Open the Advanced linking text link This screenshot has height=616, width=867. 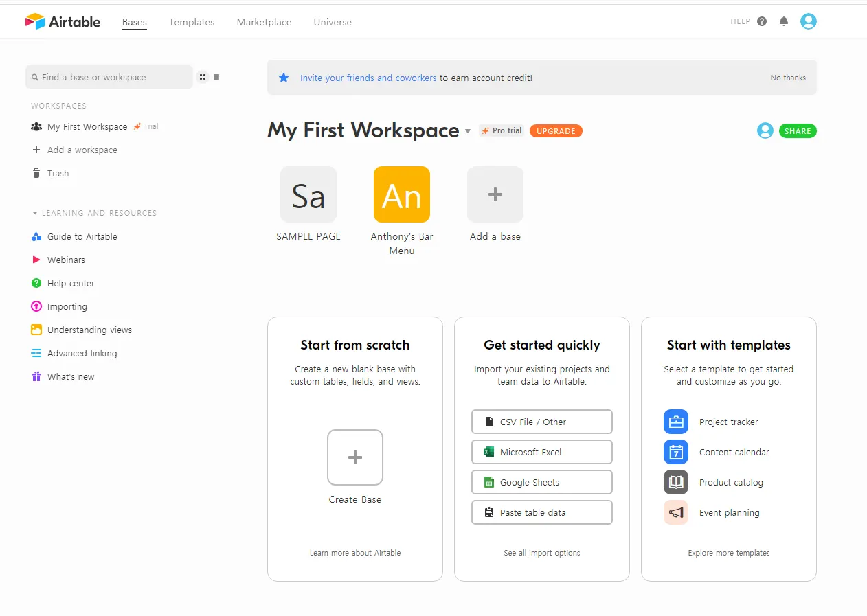click(x=82, y=353)
